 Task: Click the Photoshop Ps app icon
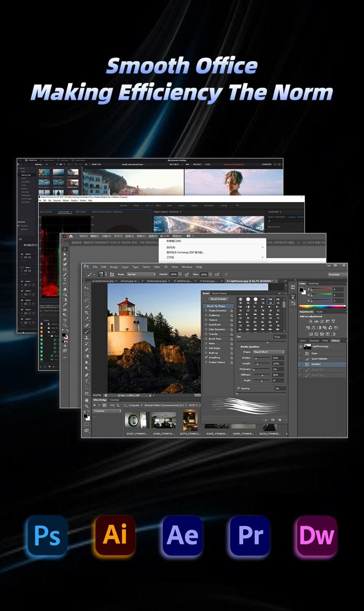47,535
